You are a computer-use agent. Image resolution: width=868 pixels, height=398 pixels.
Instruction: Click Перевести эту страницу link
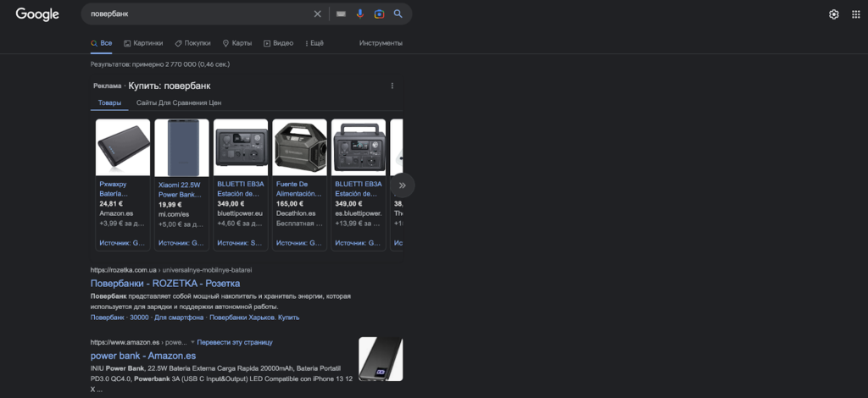[x=235, y=342]
